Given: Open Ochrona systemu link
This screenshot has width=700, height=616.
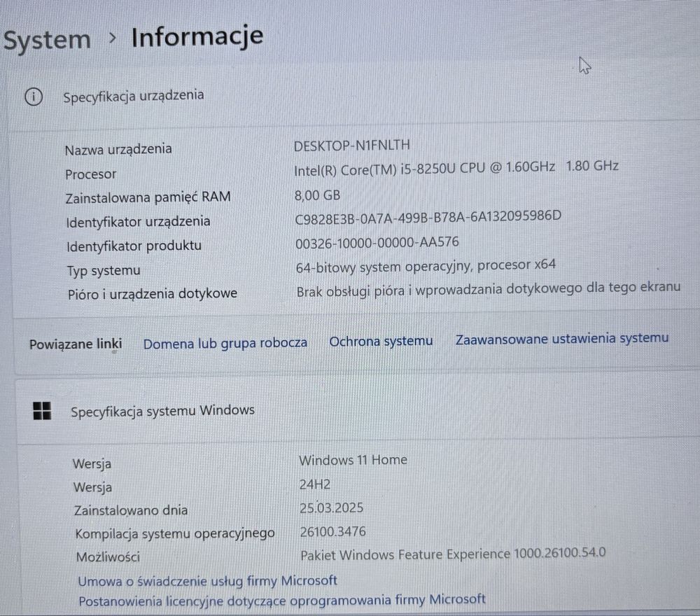Looking at the screenshot, I should click(381, 341).
